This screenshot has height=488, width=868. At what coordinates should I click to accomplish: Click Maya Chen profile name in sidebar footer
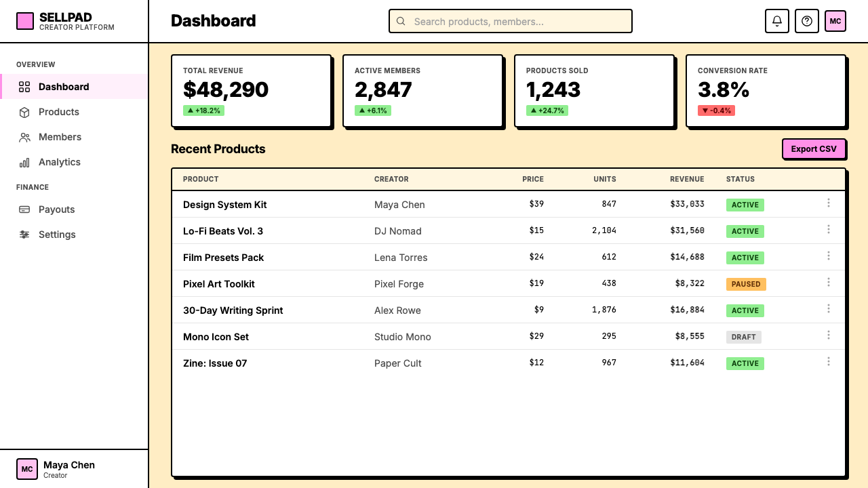click(x=69, y=465)
